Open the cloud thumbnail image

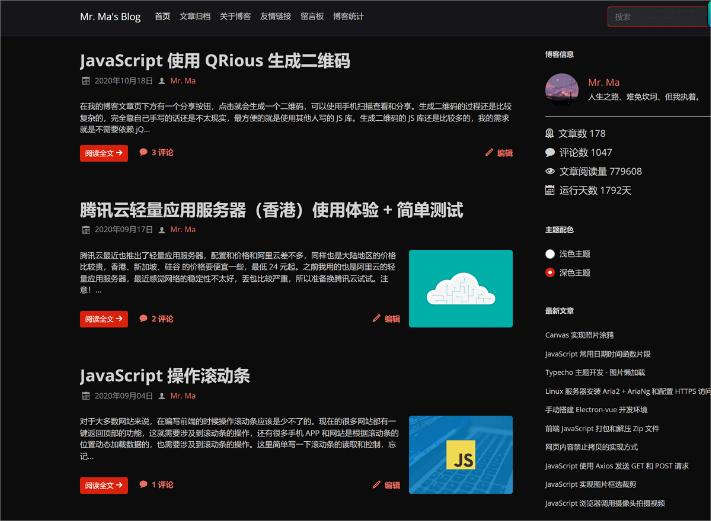click(x=460, y=288)
